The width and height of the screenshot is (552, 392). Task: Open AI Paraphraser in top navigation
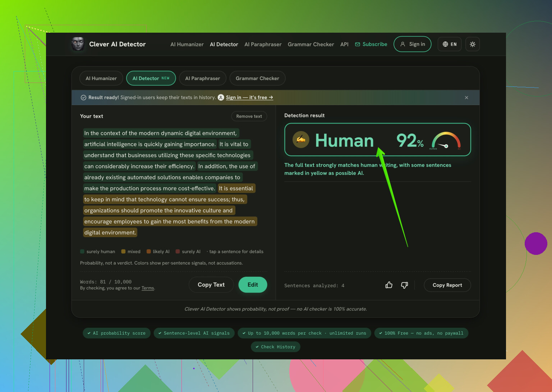point(263,44)
